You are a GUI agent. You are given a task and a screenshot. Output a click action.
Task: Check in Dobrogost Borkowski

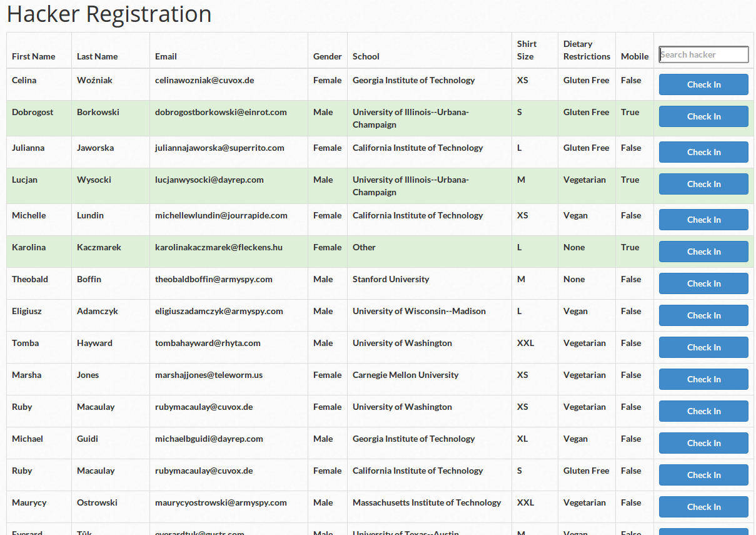703,116
